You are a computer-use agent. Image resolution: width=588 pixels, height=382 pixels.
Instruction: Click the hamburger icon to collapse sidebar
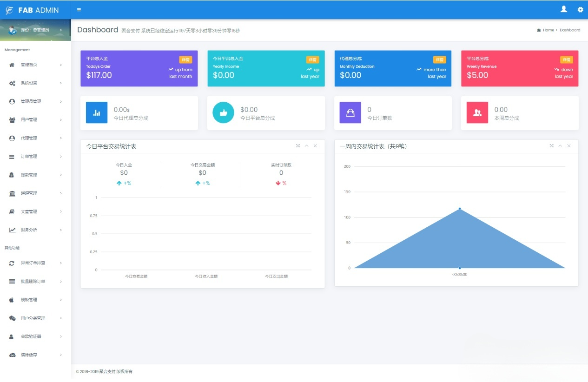click(x=79, y=9)
